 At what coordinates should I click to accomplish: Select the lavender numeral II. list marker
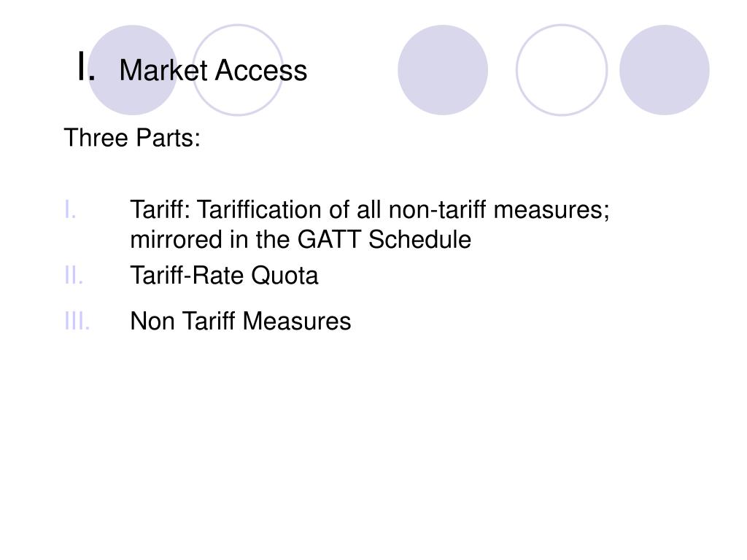pos(74,275)
